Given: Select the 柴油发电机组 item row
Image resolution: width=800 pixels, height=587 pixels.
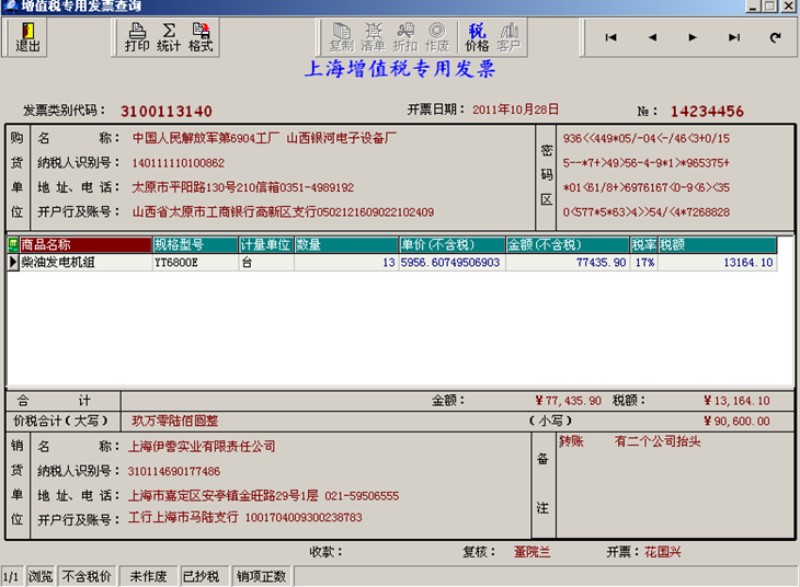Looking at the screenshot, I should [85, 263].
